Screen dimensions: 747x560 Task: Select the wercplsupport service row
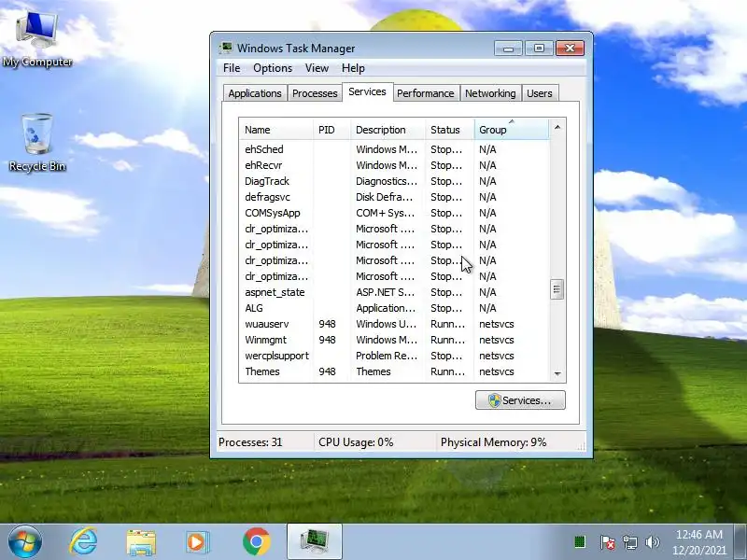tap(394, 356)
